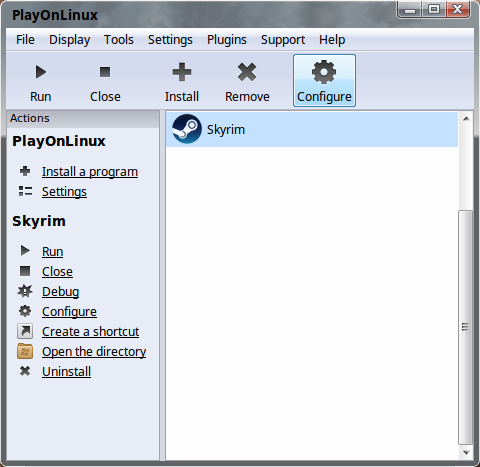The width and height of the screenshot is (480, 467).
Task: Click the sidebar Configure link
Action: click(69, 312)
